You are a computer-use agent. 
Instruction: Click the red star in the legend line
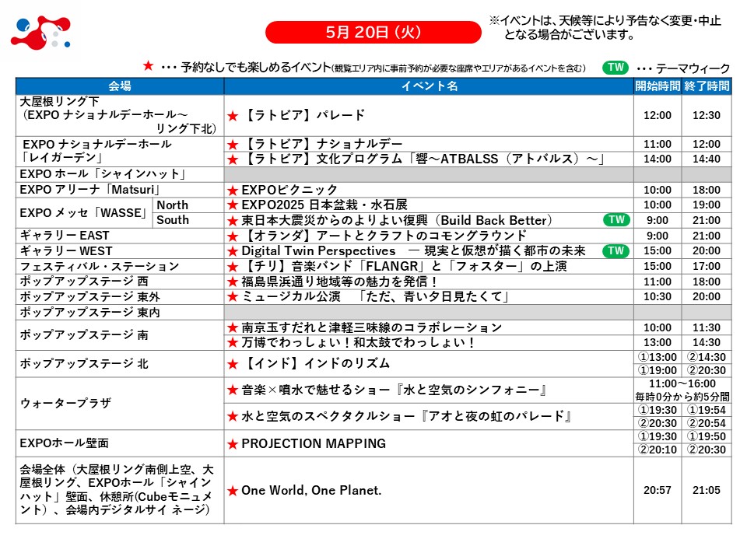point(148,65)
